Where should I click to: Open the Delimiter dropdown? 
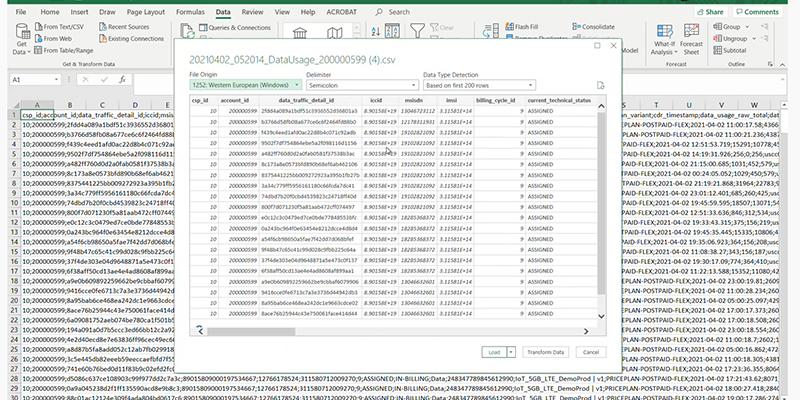click(x=411, y=86)
